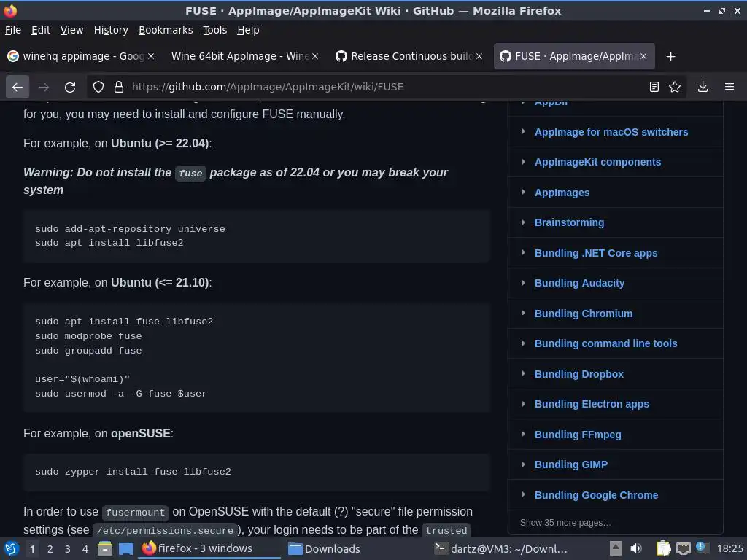The image size is (747, 560).
Task: Open the network monitor tray icon
Action: pyautogui.click(x=683, y=548)
